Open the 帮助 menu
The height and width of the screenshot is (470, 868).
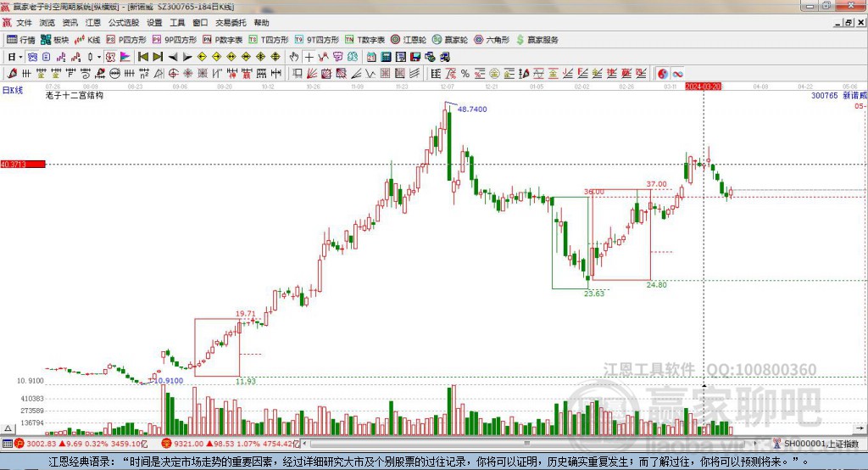point(261,23)
